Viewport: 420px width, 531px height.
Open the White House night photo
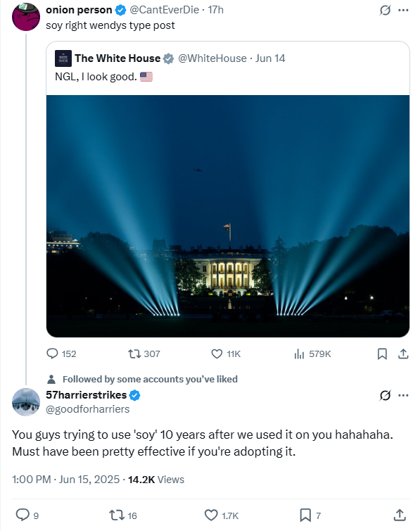tap(228, 216)
